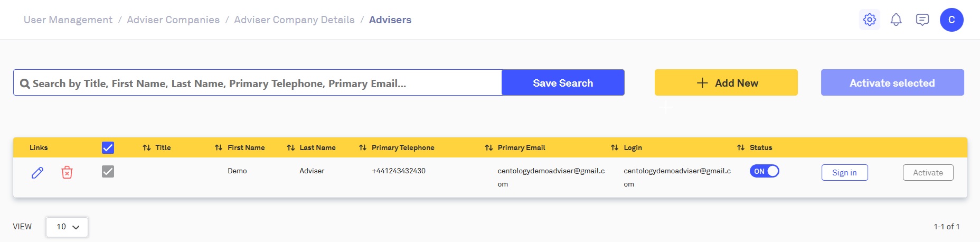Open the notifications bell icon
The height and width of the screenshot is (242, 980).
tap(896, 20)
